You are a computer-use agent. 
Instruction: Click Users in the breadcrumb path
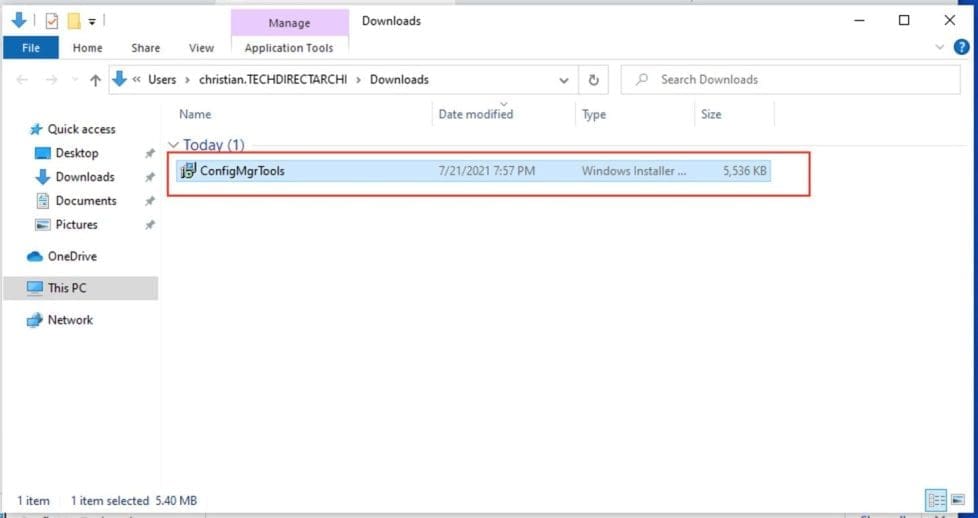tap(162, 80)
